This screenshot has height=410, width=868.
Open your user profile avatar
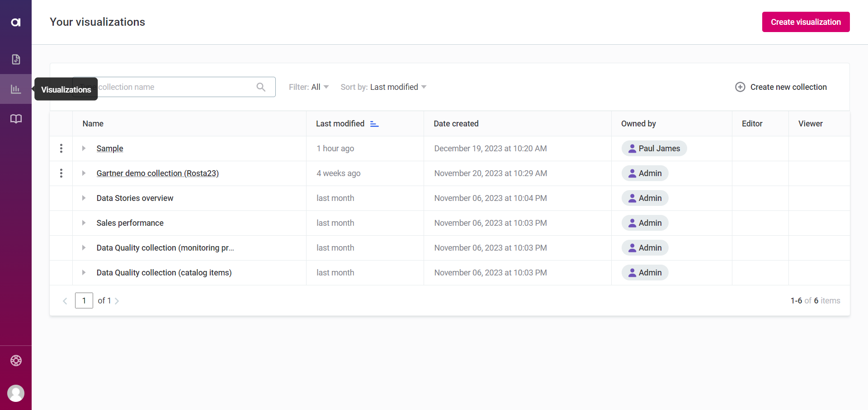(16, 393)
